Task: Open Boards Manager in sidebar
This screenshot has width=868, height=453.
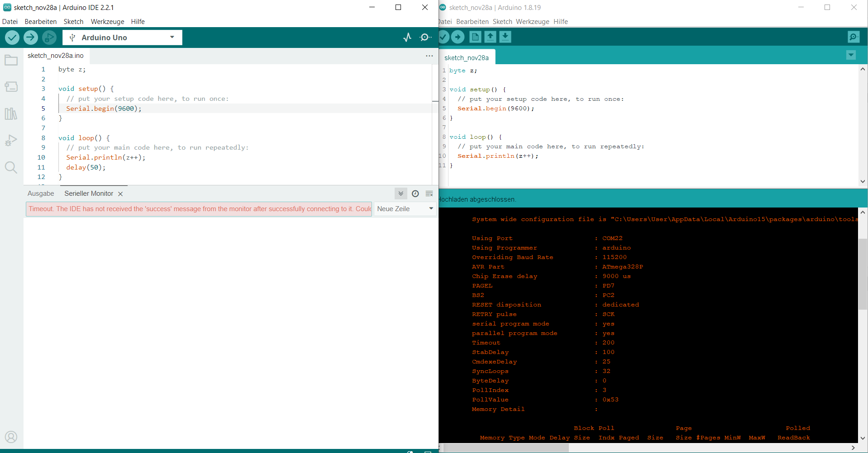Action: pyautogui.click(x=11, y=86)
